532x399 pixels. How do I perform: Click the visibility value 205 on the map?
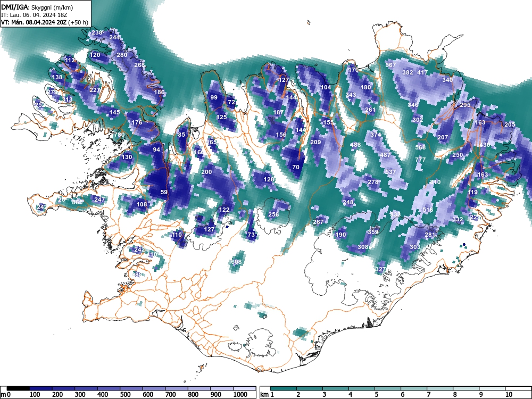tap(510, 124)
